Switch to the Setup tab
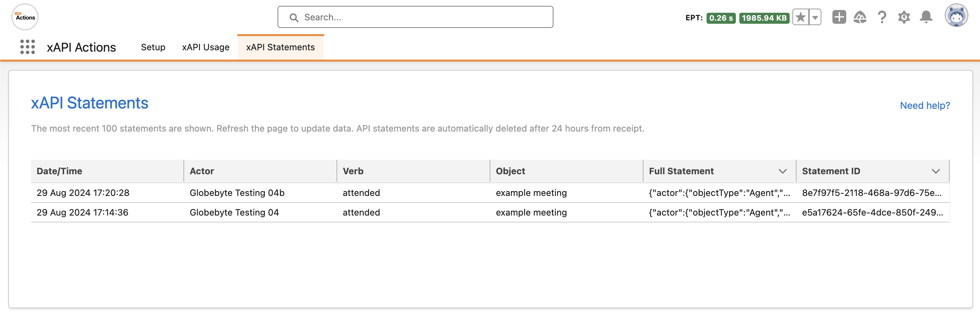Screen dimensions: 980x323 pos(153,47)
